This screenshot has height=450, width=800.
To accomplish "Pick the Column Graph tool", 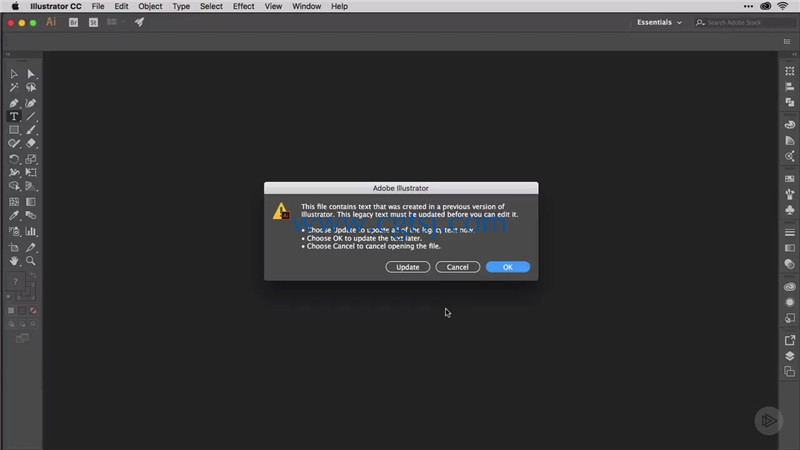I will pyautogui.click(x=31, y=232).
